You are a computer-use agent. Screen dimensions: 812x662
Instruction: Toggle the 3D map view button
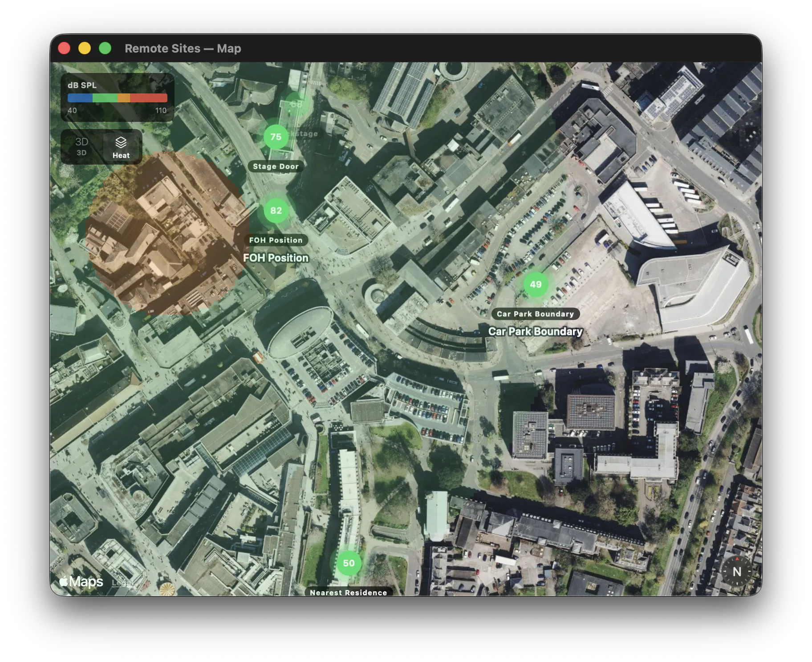pos(81,147)
